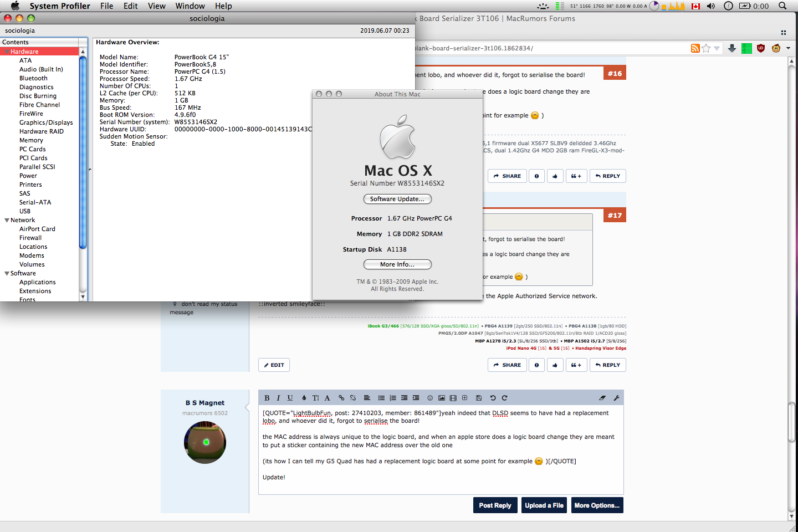Collapse the Network section in Contents
This screenshot has height=532, width=798.
tap(7, 220)
